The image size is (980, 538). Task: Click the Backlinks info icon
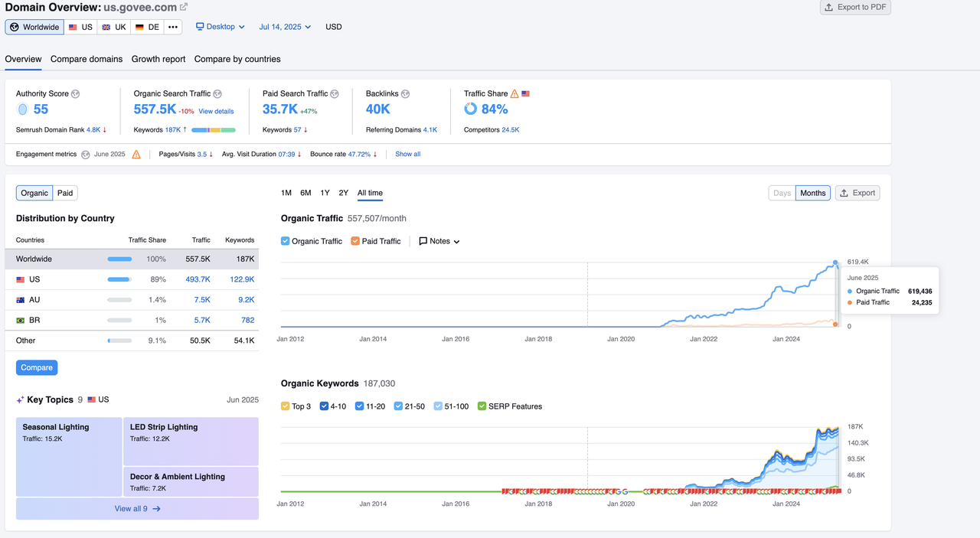tap(405, 94)
